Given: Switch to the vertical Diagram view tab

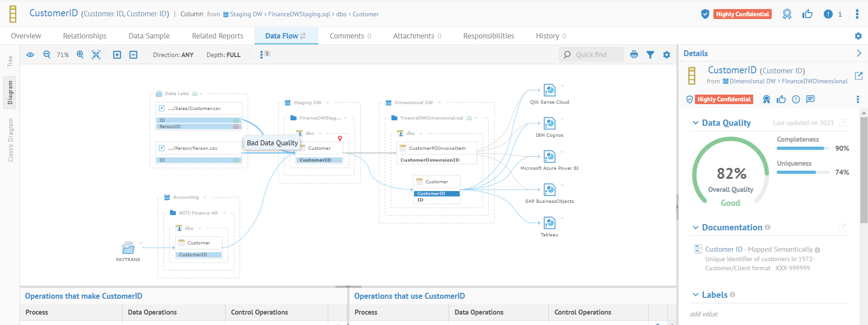Looking at the screenshot, I should [x=10, y=93].
